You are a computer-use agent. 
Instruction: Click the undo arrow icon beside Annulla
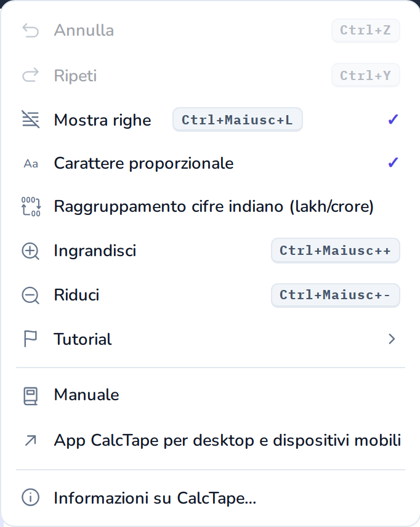pyautogui.click(x=31, y=31)
